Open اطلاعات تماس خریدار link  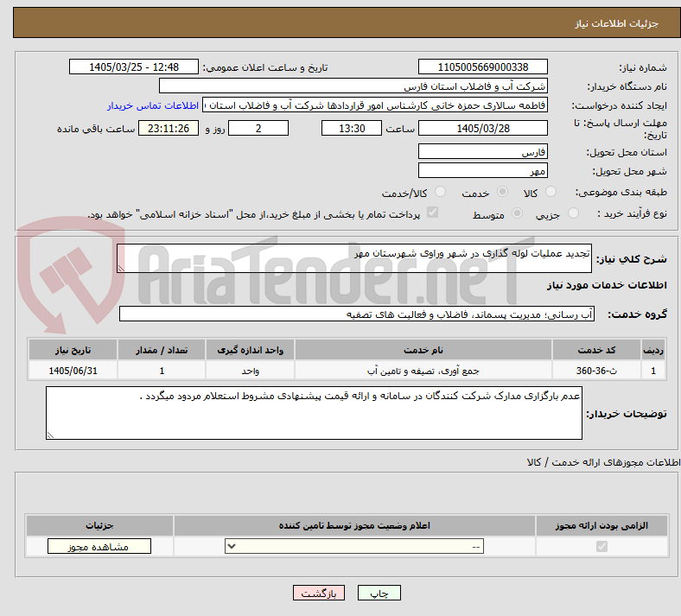[153, 105]
